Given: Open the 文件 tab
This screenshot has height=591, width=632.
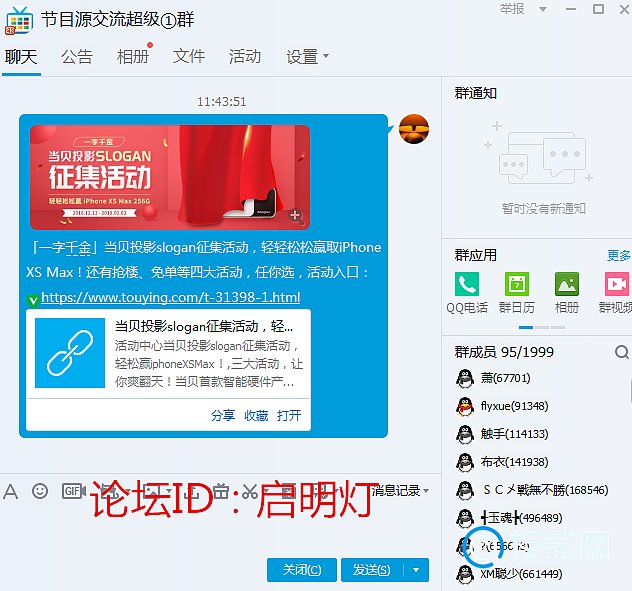Looking at the screenshot, I should coord(189,57).
